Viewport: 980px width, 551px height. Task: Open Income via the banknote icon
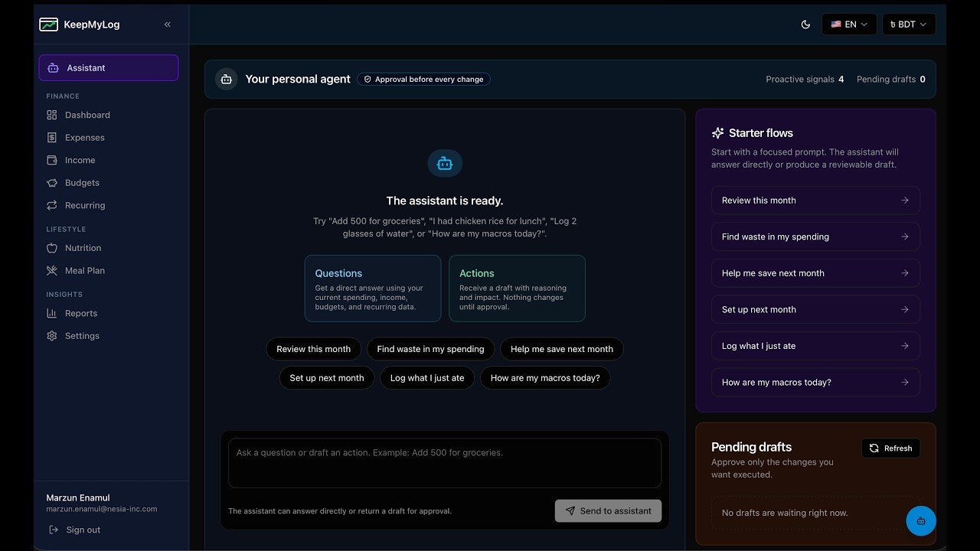tap(52, 160)
